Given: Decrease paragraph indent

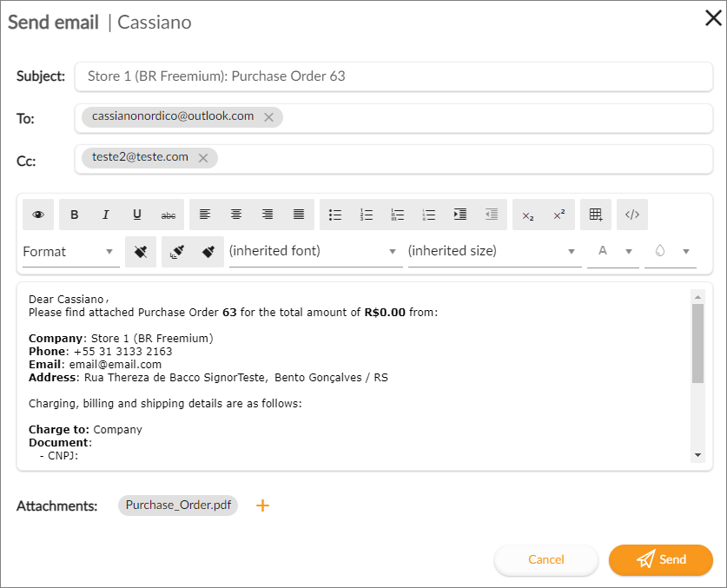Looking at the screenshot, I should click(x=492, y=215).
